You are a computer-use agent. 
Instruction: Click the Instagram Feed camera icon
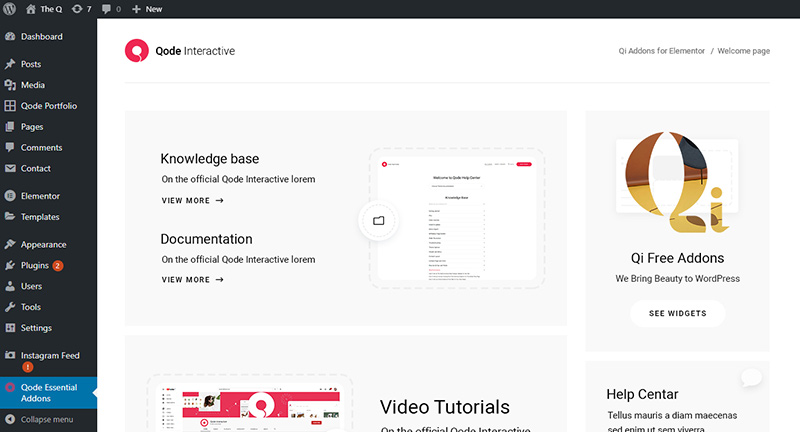pos(10,355)
